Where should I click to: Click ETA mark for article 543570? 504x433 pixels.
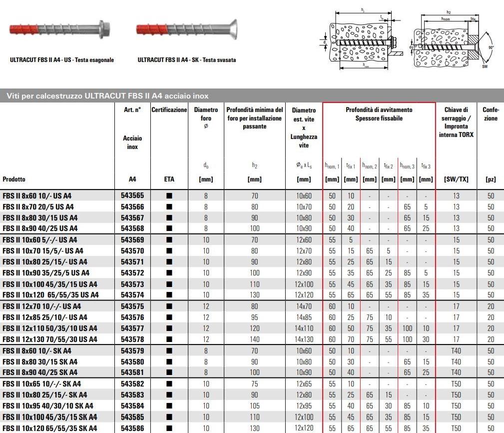(169, 251)
